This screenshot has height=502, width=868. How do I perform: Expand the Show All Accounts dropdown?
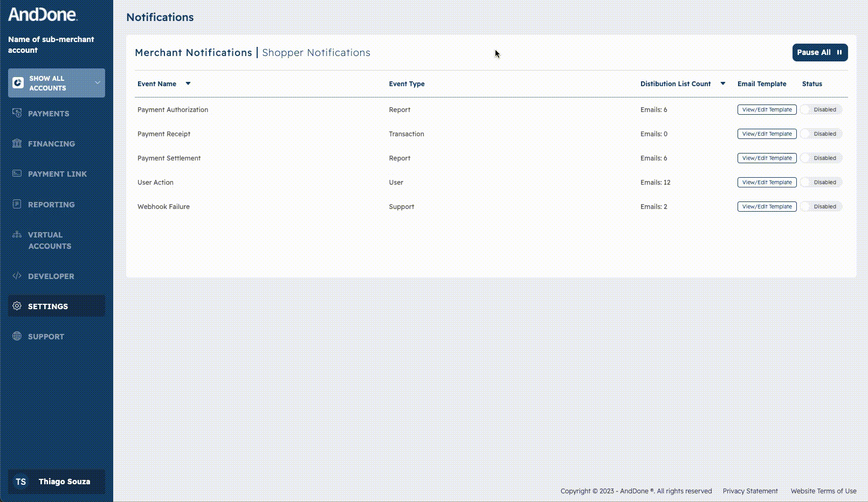(97, 83)
